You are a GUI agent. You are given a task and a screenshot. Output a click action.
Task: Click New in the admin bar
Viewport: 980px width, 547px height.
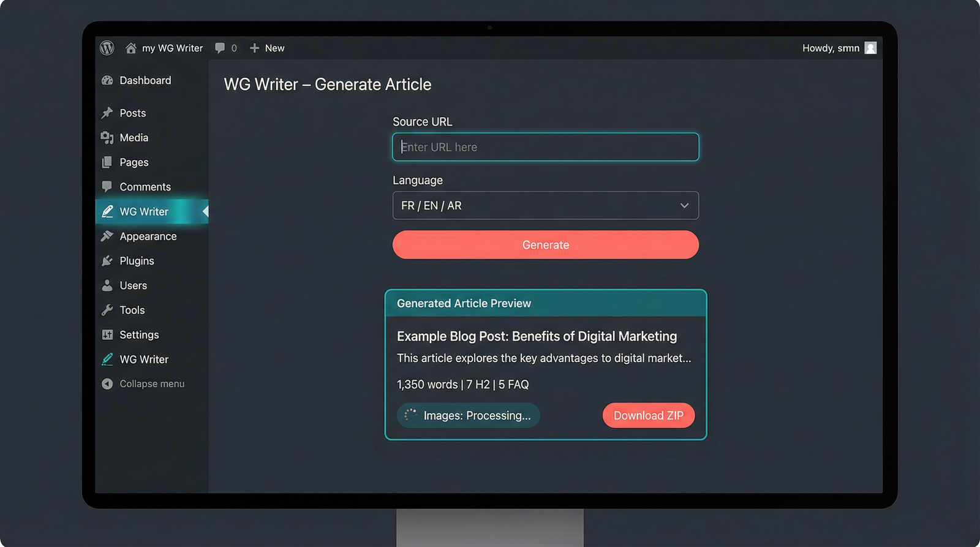click(x=274, y=48)
